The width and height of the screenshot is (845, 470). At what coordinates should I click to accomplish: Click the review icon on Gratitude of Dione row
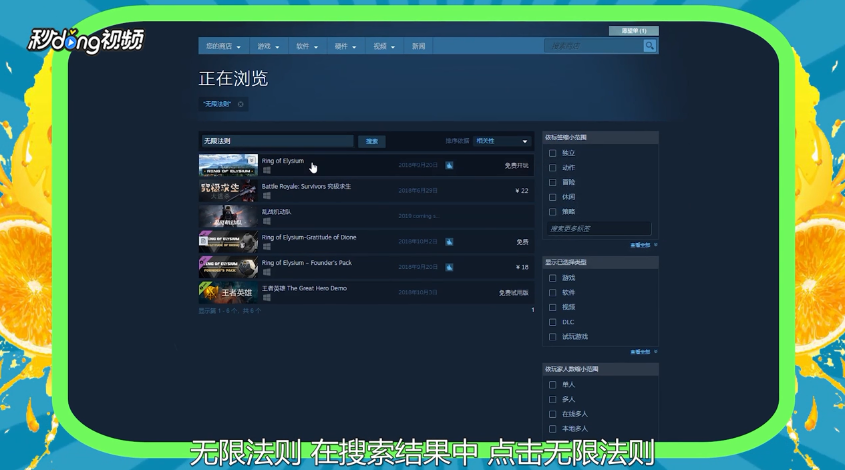[449, 241]
